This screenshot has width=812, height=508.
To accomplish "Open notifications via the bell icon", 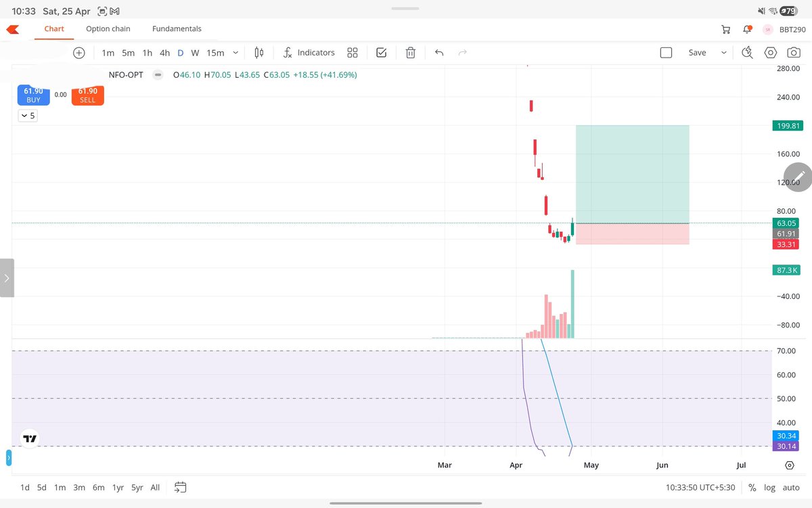I will click(x=746, y=28).
